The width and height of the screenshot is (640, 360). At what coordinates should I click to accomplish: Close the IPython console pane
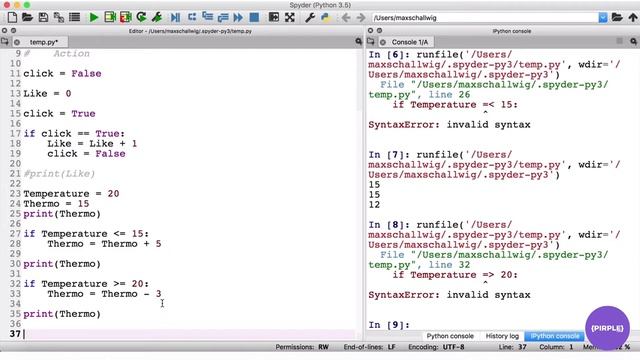point(370,31)
